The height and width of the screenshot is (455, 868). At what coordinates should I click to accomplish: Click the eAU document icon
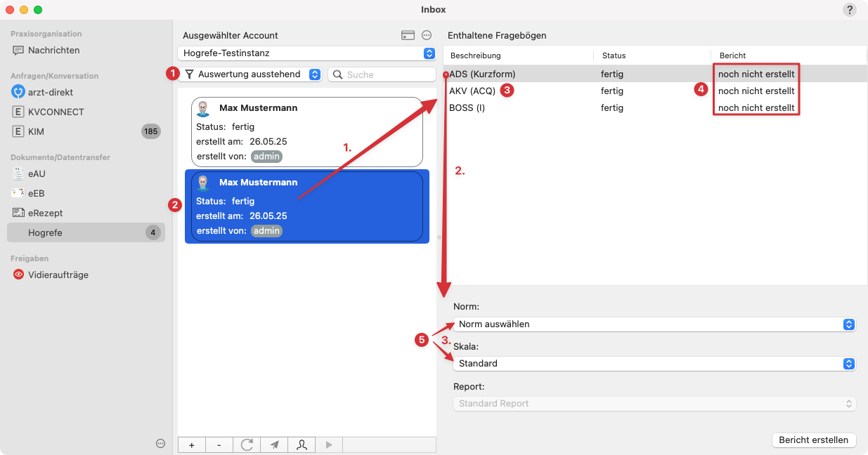(18, 173)
